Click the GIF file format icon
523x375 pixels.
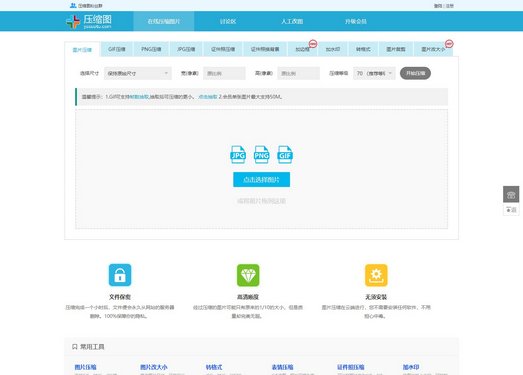click(x=285, y=154)
